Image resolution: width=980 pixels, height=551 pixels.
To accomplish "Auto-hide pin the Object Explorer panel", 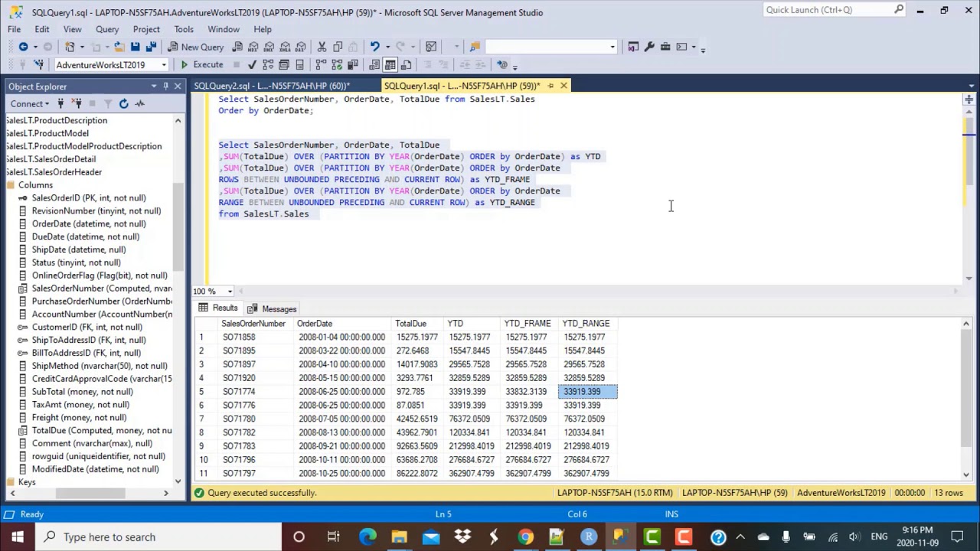I will (165, 86).
